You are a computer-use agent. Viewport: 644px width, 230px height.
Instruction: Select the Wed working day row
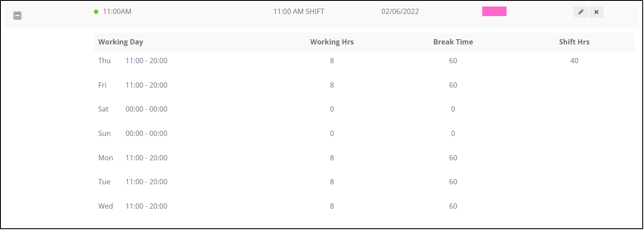364,206
